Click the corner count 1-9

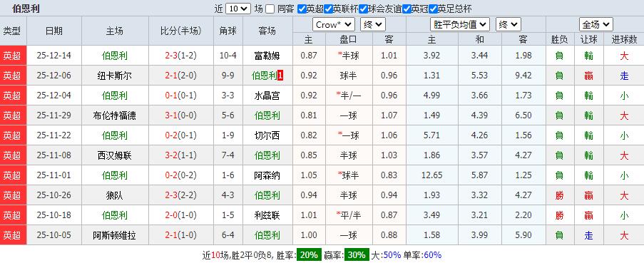tap(228, 135)
